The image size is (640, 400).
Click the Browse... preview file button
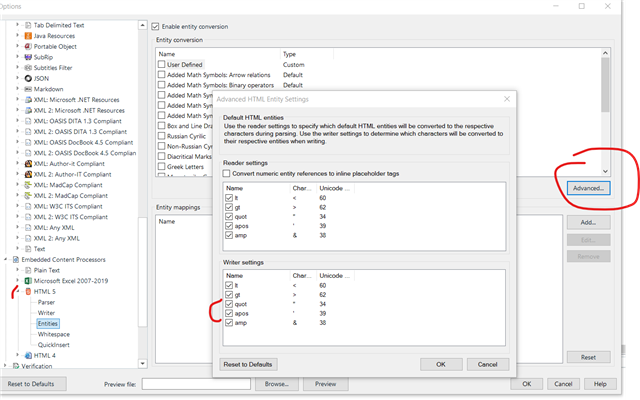[x=276, y=384]
